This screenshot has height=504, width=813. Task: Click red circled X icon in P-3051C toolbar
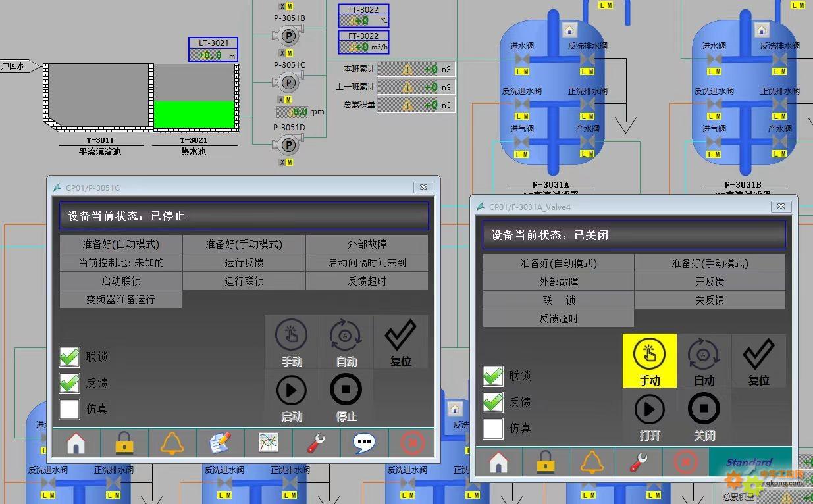click(412, 443)
